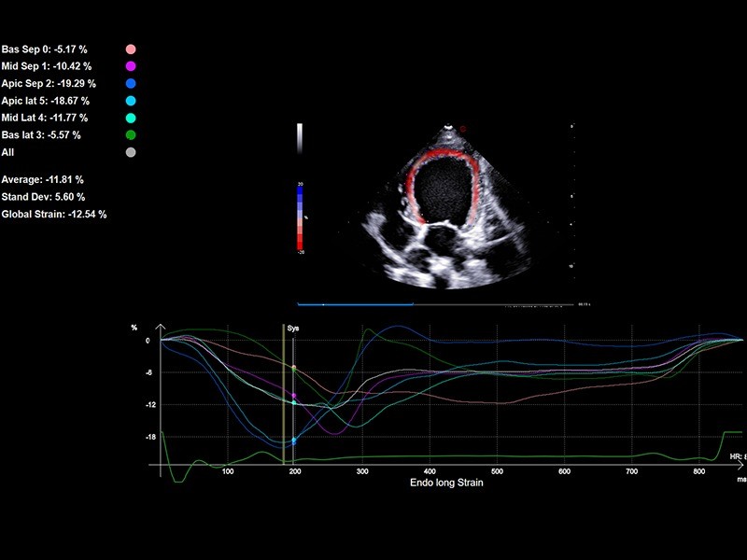Click the red dot atop the ultrasound sector
747x560 pixels.
pos(463,129)
